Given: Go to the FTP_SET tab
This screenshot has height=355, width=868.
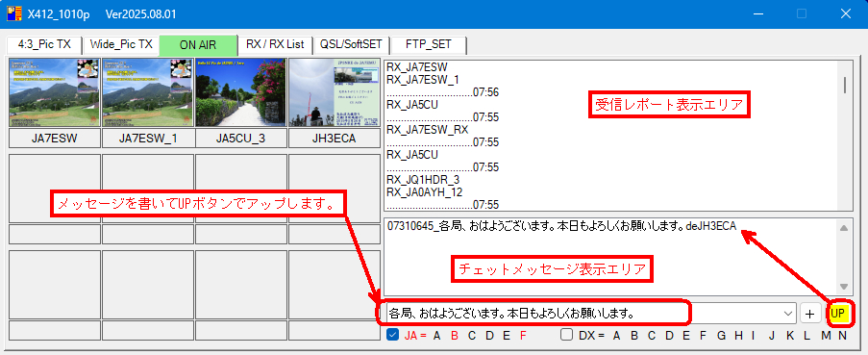Looking at the screenshot, I should [x=429, y=44].
